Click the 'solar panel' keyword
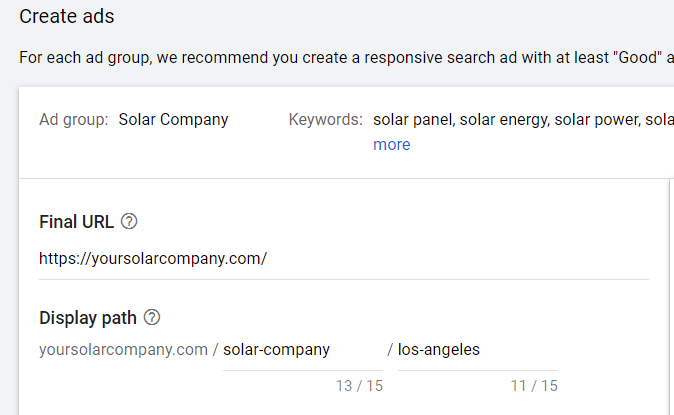The height and width of the screenshot is (415, 674). point(414,120)
